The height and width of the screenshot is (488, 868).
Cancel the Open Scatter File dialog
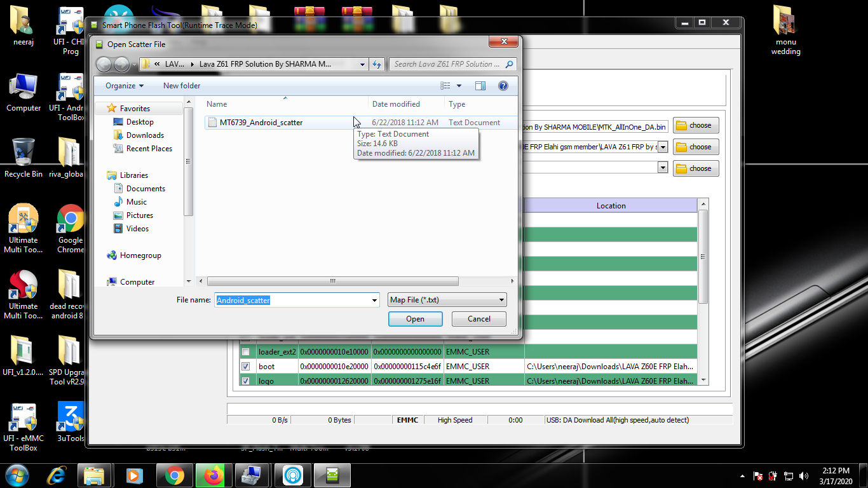pyautogui.click(x=479, y=319)
